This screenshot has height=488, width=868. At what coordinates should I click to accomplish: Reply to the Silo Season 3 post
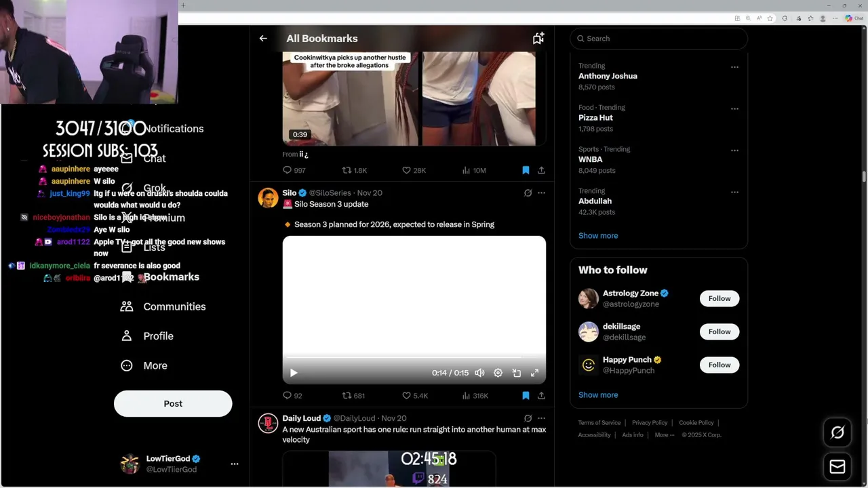point(292,395)
